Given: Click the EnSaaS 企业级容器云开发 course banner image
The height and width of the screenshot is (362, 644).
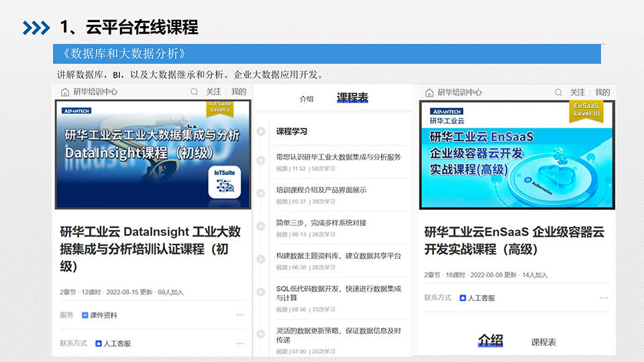Looking at the screenshot, I should (x=517, y=155).
